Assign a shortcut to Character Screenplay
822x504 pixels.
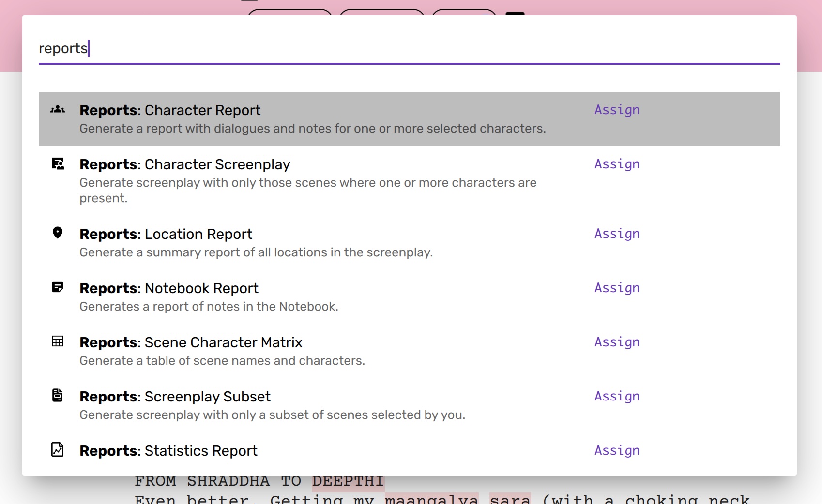[617, 164]
